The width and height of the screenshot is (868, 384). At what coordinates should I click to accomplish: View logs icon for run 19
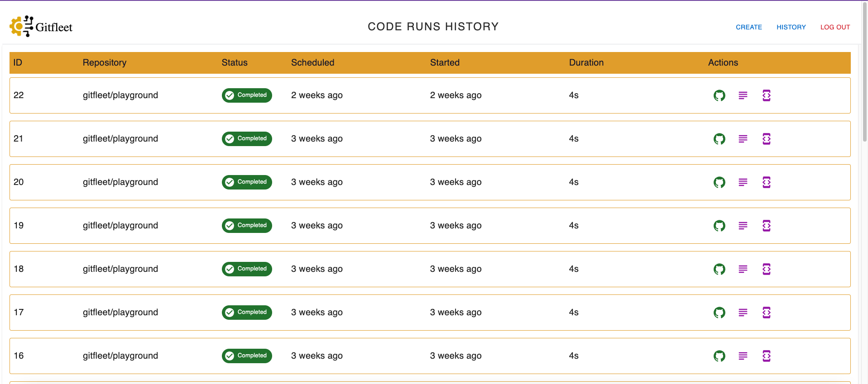(743, 226)
